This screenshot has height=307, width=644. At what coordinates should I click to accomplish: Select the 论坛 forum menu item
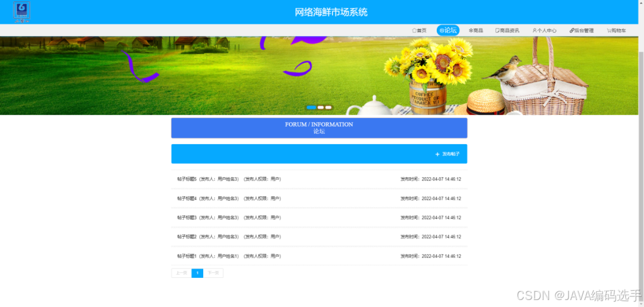448,30
